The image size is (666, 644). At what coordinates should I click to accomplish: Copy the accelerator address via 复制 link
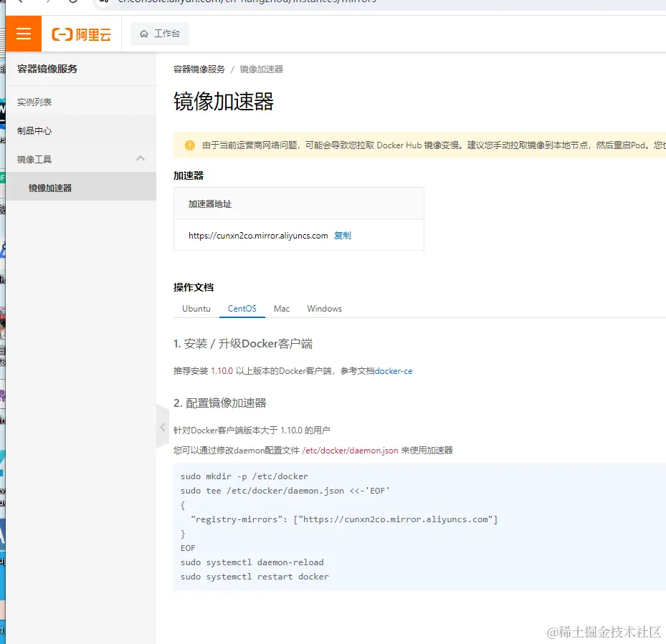point(342,235)
